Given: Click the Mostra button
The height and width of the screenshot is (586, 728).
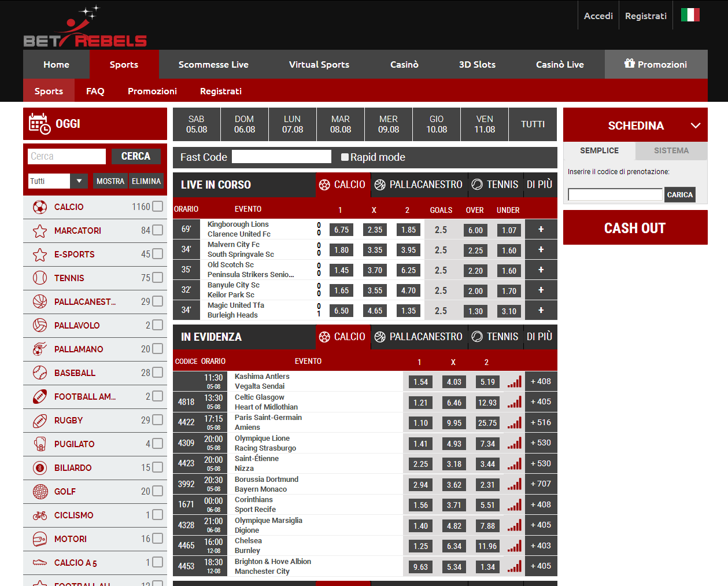Looking at the screenshot, I should [x=110, y=181].
